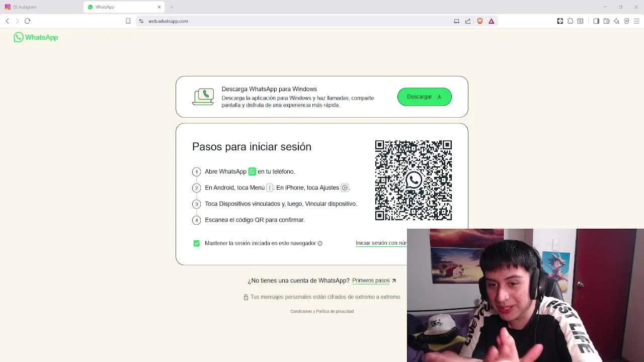This screenshot has height=362, width=644.
Task: Click Descargar button for WhatsApp Windows
Action: click(425, 97)
